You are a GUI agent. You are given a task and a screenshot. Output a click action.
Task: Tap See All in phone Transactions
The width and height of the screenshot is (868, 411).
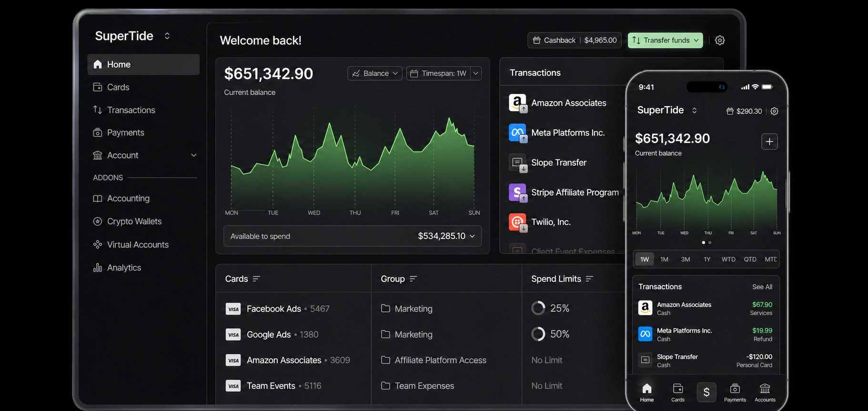762,287
